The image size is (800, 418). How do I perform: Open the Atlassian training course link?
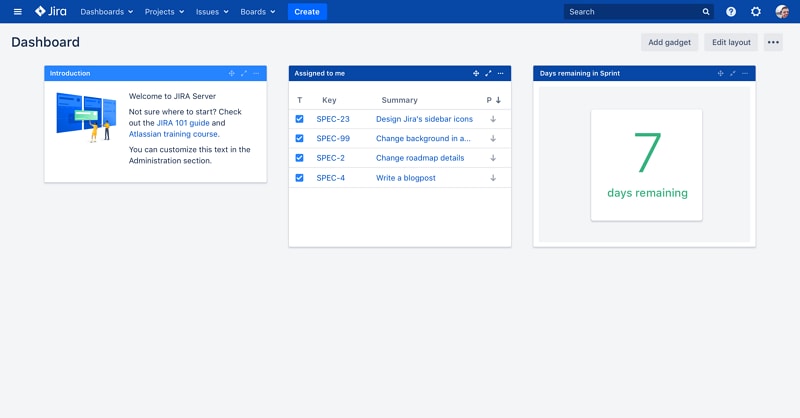click(x=173, y=134)
